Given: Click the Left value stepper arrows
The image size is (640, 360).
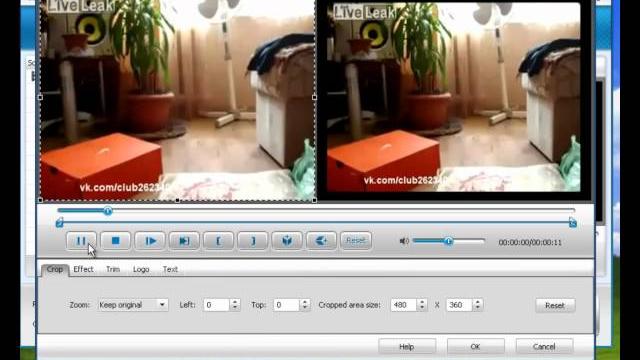Looking at the screenshot, I should pos(235,305).
